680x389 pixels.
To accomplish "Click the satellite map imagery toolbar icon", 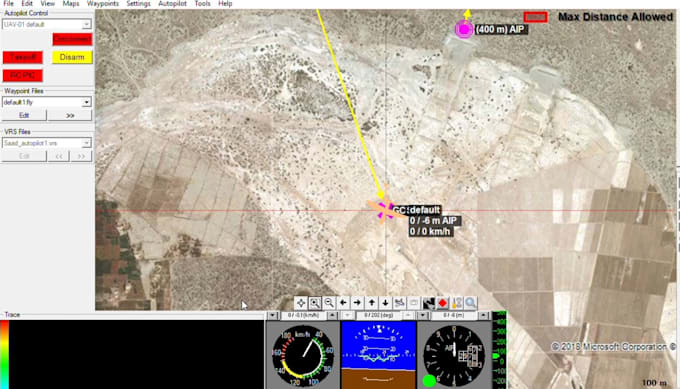I will coord(428,303).
